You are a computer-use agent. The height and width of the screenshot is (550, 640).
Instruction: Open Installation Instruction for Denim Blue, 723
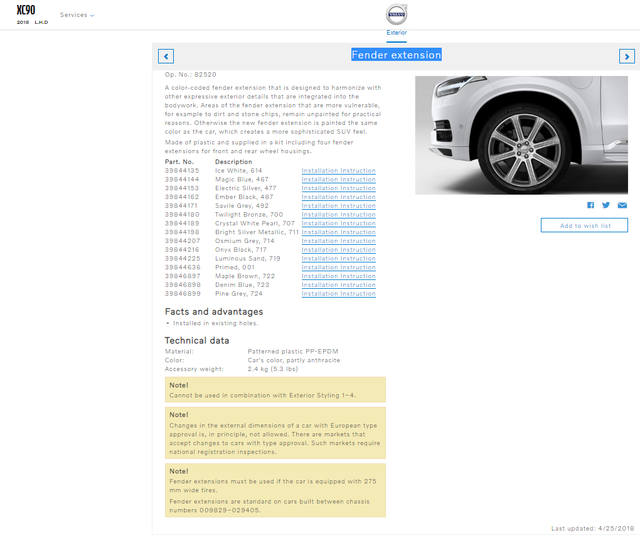(x=338, y=285)
